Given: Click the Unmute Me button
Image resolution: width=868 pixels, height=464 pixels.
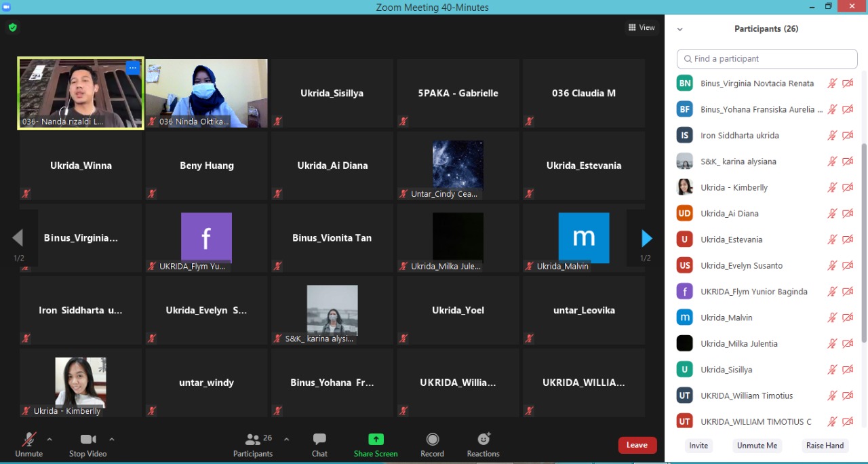Looking at the screenshot, I should click(x=757, y=446).
